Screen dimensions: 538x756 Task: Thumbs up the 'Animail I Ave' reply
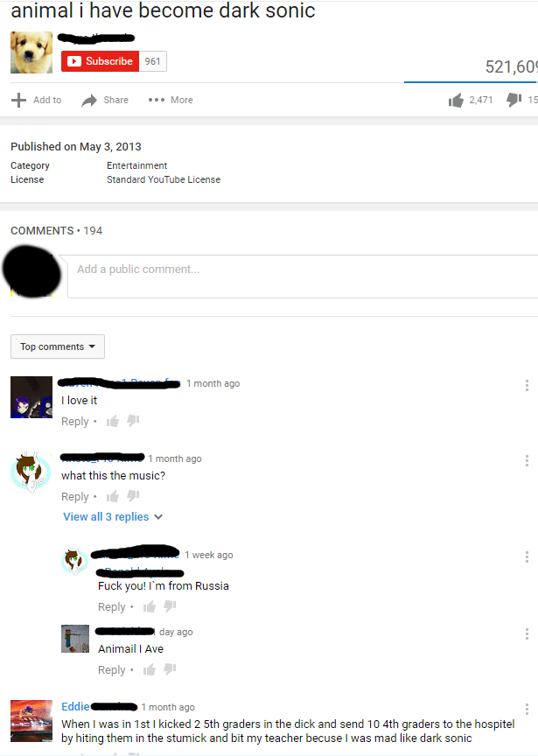[150, 669]
